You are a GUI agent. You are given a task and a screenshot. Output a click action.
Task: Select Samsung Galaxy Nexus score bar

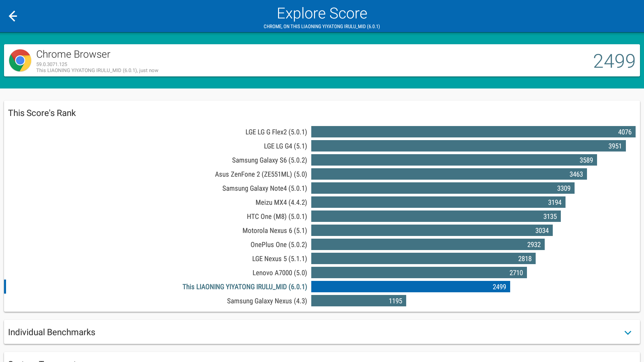[358, 301]
